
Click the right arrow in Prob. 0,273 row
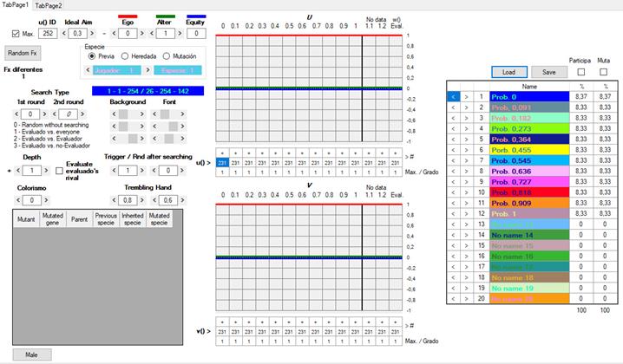(467, 128)
